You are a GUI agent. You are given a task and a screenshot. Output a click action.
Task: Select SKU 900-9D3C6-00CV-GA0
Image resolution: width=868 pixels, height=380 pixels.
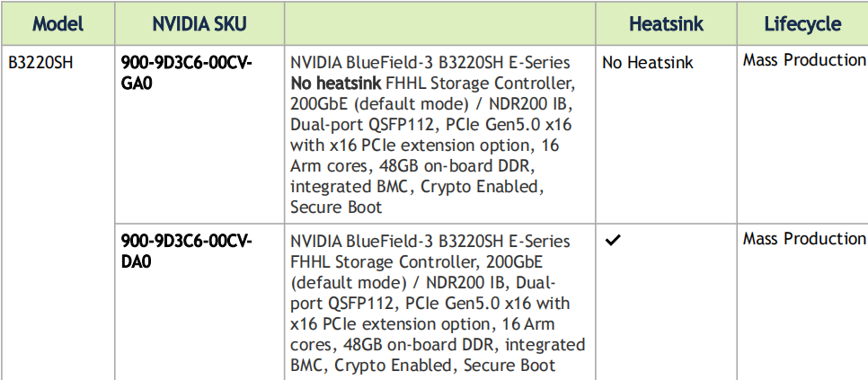[x=186, y=72]
